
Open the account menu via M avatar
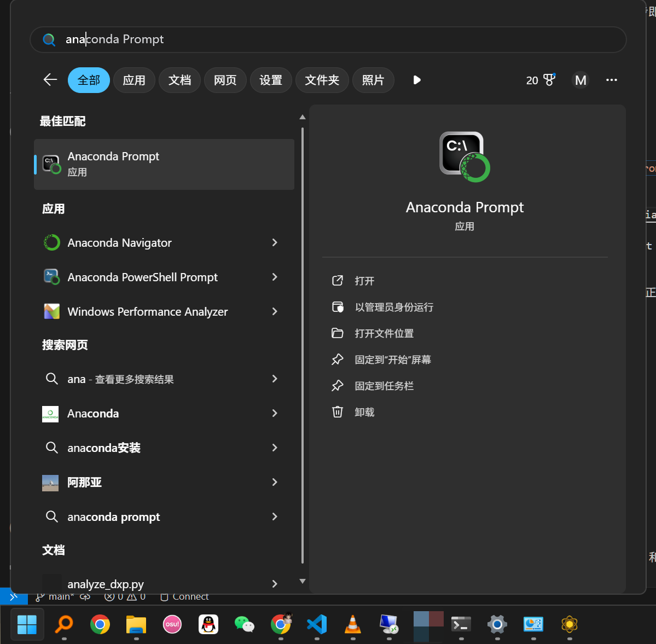(580, 80)
